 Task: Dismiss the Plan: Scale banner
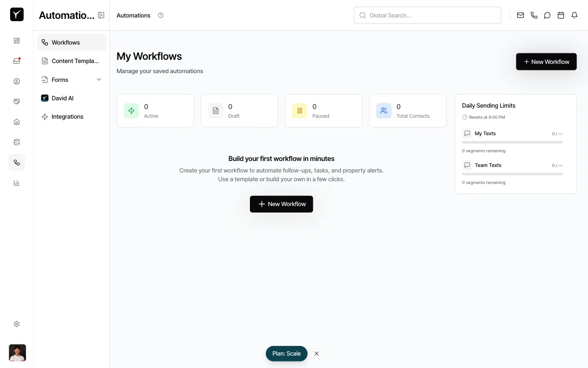coord(317,353)
